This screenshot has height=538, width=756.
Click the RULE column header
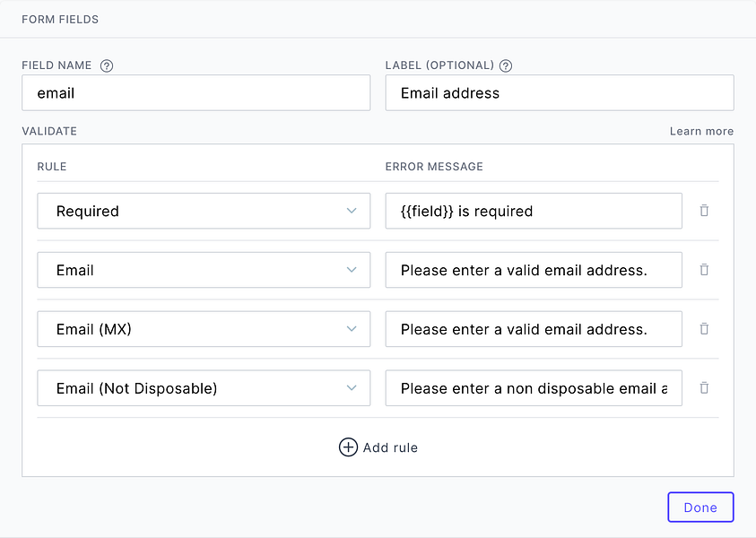[52, 166]
